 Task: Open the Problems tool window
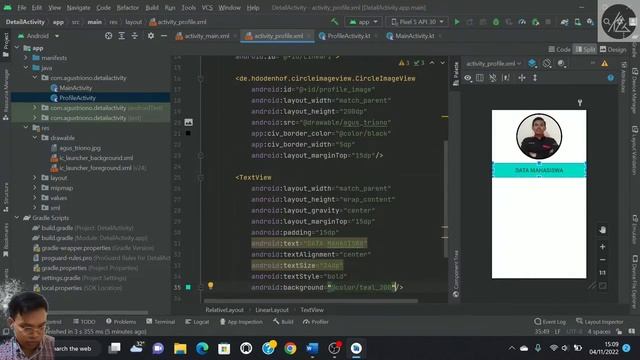point(121,322)
